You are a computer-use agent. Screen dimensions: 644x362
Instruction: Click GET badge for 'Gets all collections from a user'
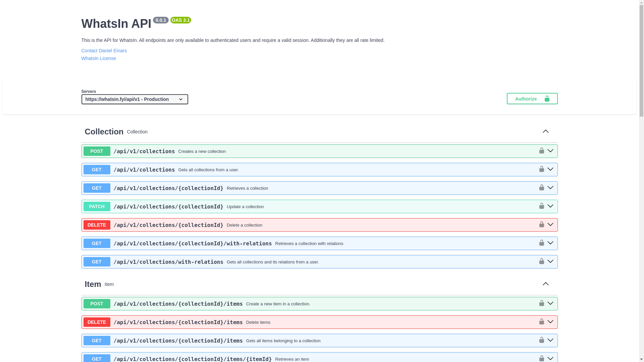[x=97, y=170]
